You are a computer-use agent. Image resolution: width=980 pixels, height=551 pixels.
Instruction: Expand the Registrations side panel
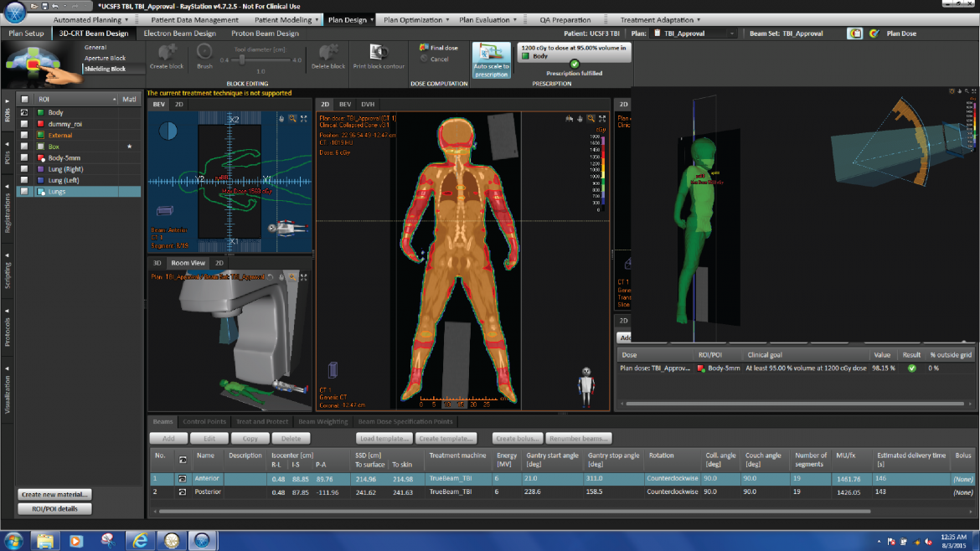[x=7, y=210]
